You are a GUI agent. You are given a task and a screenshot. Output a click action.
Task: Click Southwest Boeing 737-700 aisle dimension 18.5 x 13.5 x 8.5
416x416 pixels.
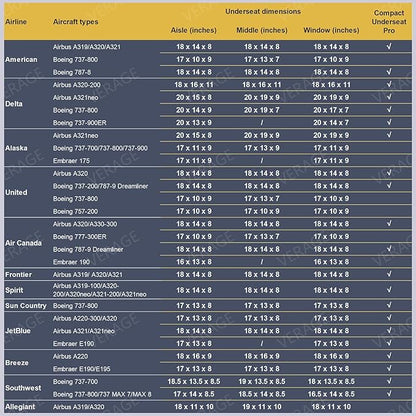click(x=194, y=381)
